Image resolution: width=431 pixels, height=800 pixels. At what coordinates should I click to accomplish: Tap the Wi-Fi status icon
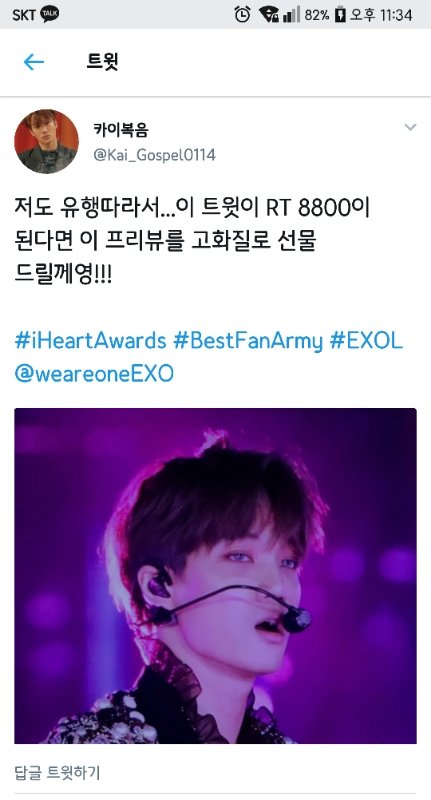(268, 15)
